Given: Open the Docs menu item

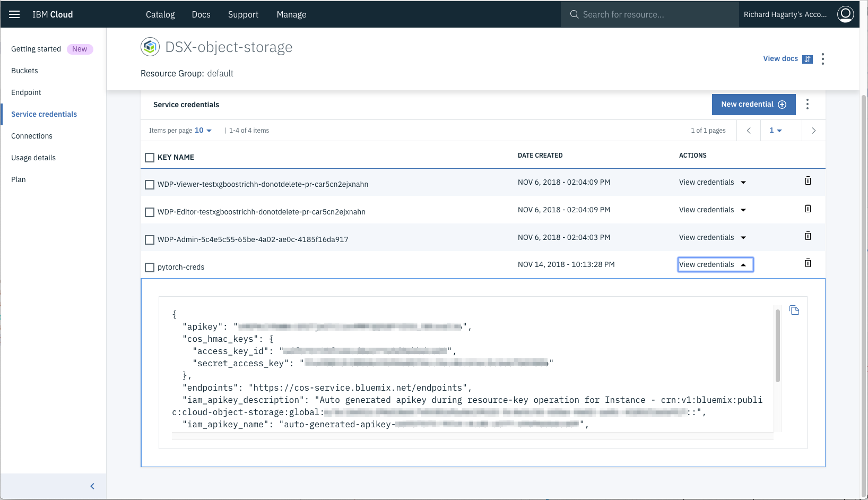Looking at the screenshot, I should [x=201, y=14].
